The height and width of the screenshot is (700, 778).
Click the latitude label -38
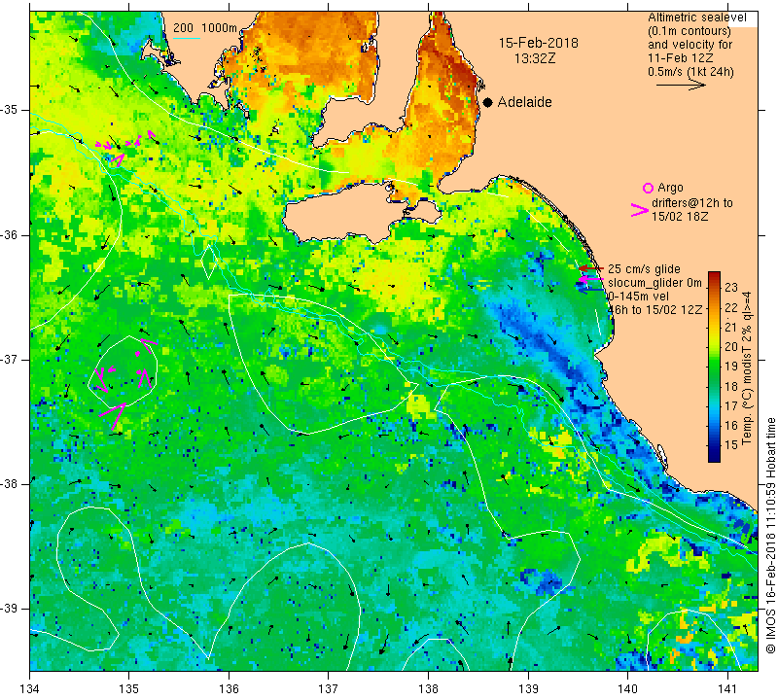click(x=11, y=484)
